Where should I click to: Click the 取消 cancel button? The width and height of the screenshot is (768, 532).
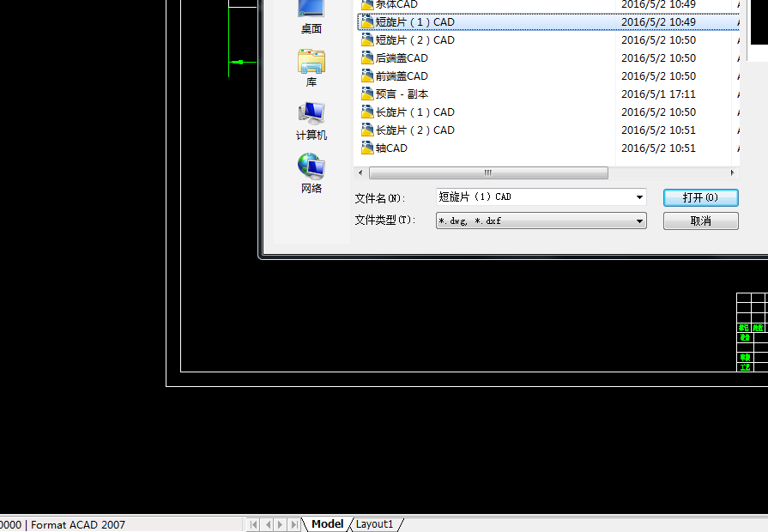[x=700, y=221]
